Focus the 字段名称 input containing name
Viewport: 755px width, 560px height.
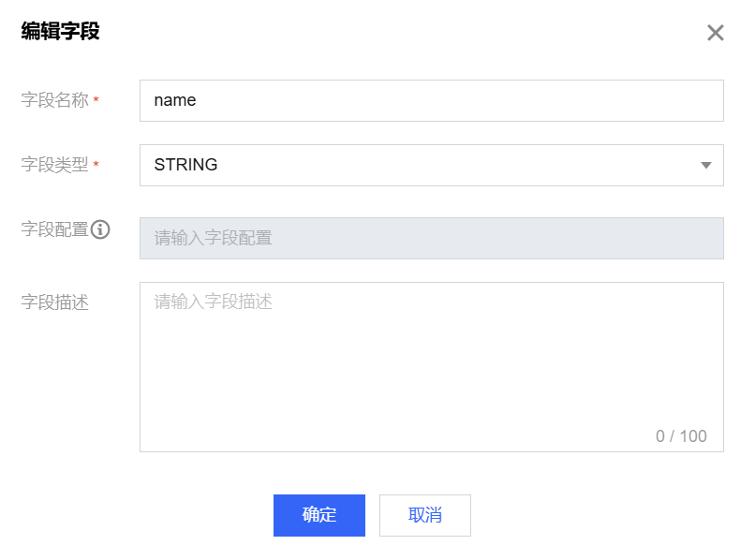click(431, 100)
